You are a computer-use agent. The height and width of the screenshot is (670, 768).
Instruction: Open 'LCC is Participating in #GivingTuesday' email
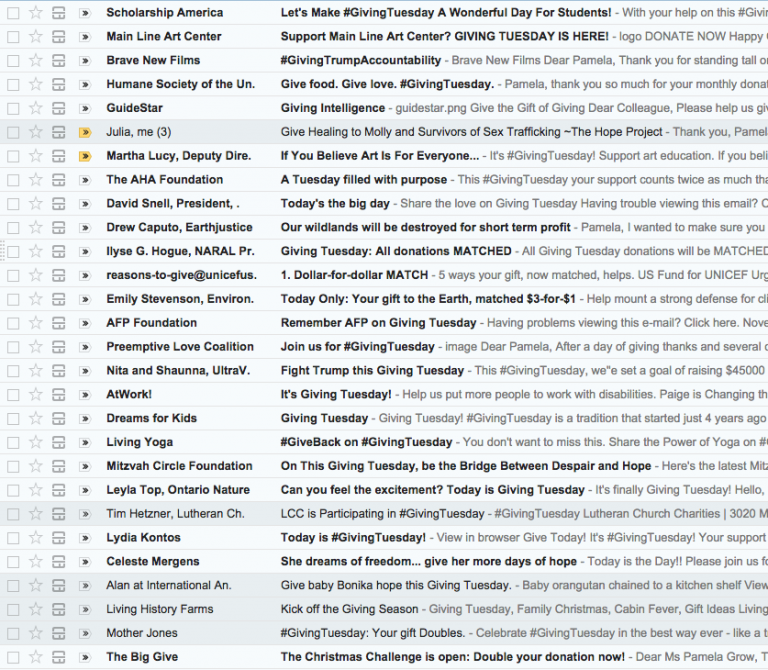pyautogui.click(x=382, y=514)
